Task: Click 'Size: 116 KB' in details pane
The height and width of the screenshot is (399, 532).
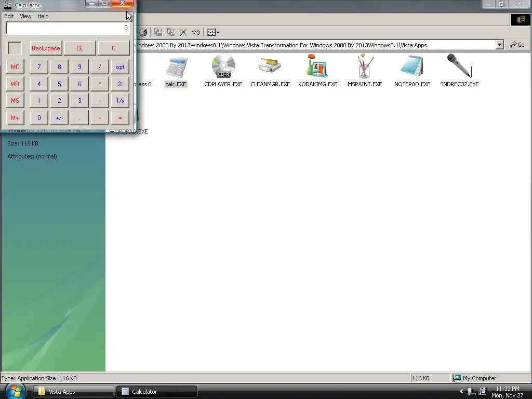Action: click(x=23, y=143)
